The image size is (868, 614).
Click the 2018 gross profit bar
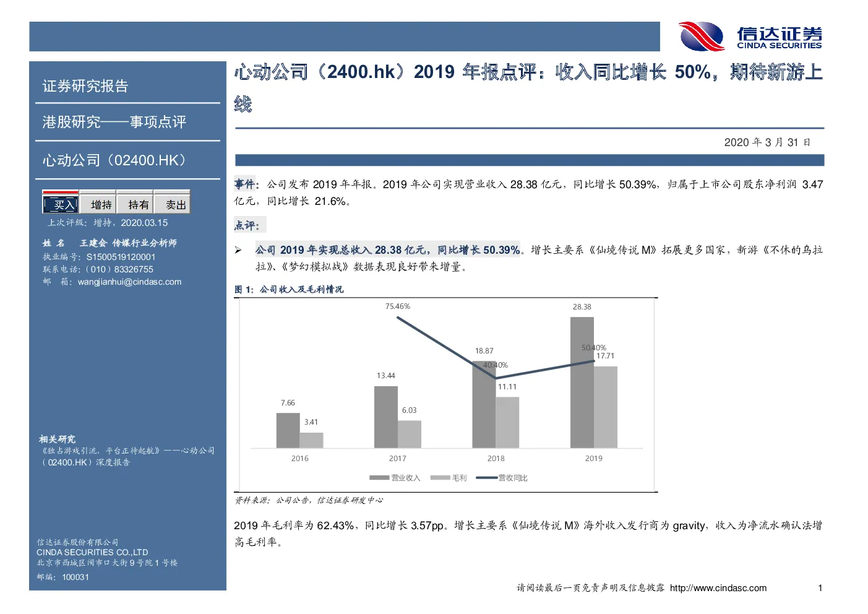pos(507,422)
